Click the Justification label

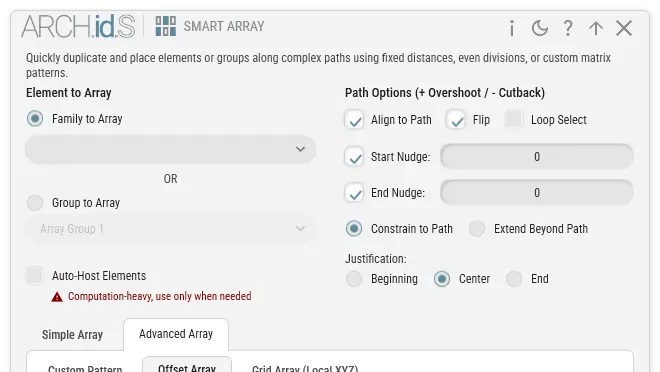[376, 259]
